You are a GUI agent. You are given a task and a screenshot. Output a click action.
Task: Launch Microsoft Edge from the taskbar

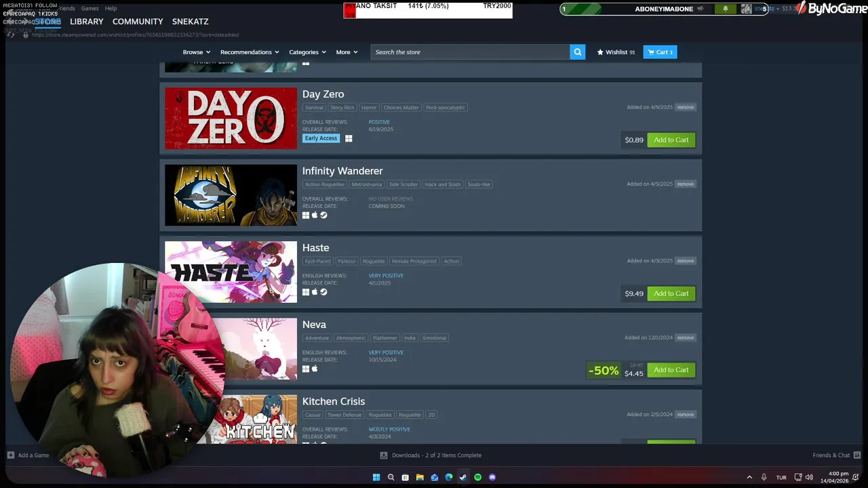(449, 477)
